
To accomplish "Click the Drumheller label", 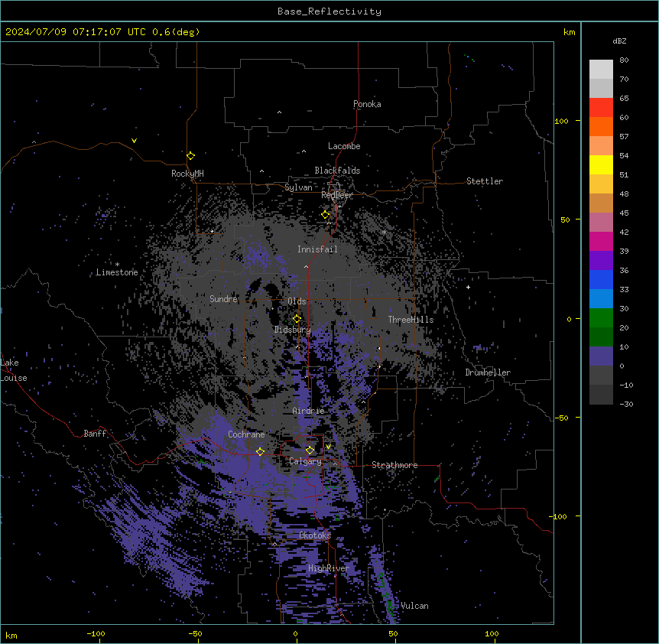I will tap(488, 372).
